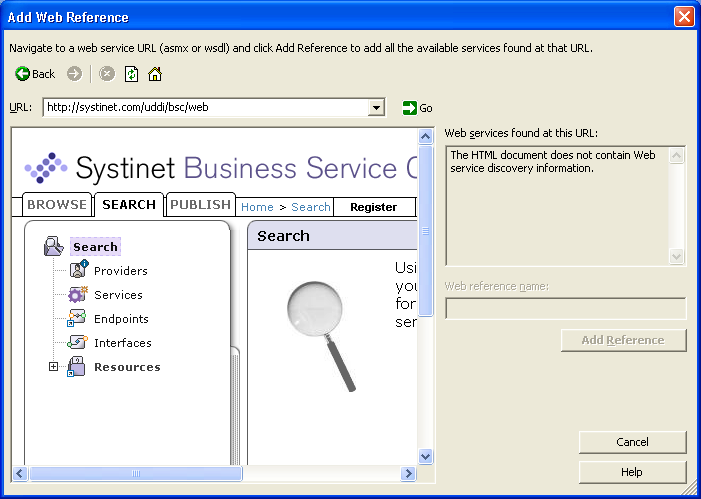Click the Register link

click(374, 207)
